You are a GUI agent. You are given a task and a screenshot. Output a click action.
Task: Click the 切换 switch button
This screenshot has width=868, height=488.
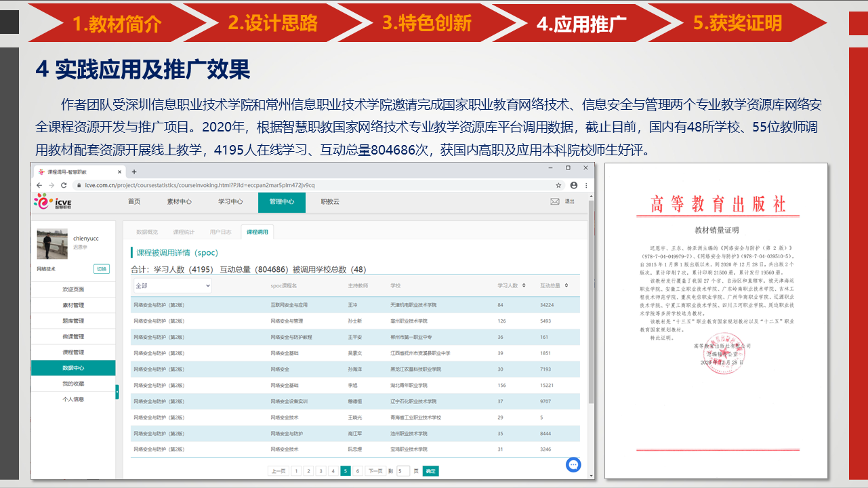[102, 268]
